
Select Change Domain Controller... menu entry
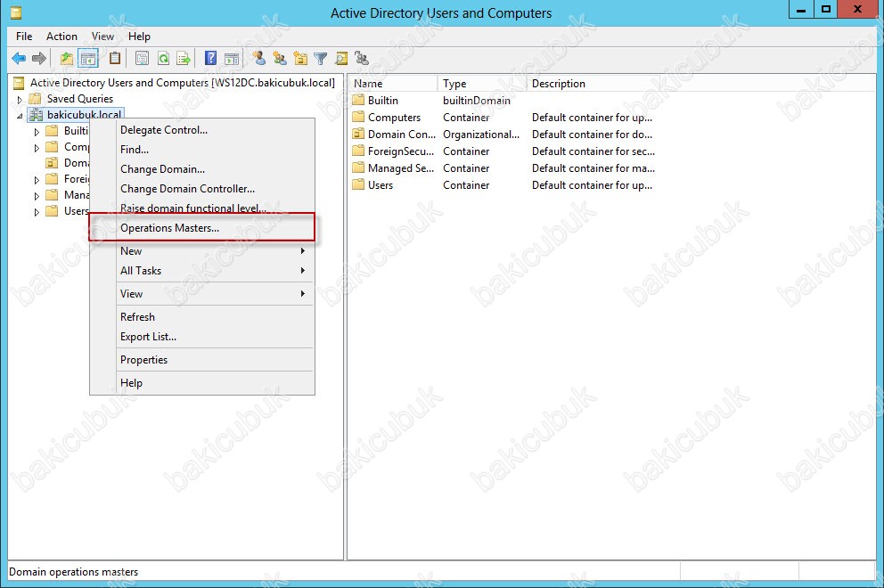[202, 189]
